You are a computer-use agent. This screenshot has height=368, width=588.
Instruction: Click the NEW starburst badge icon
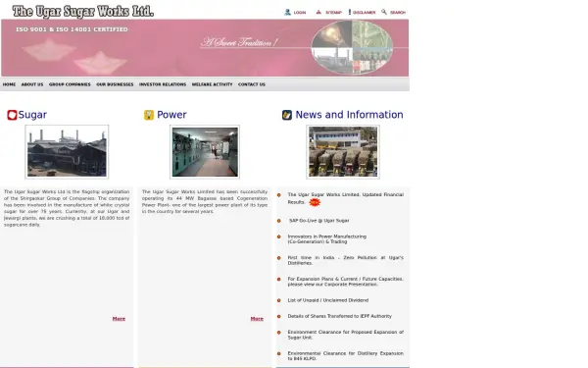point(315,202)
